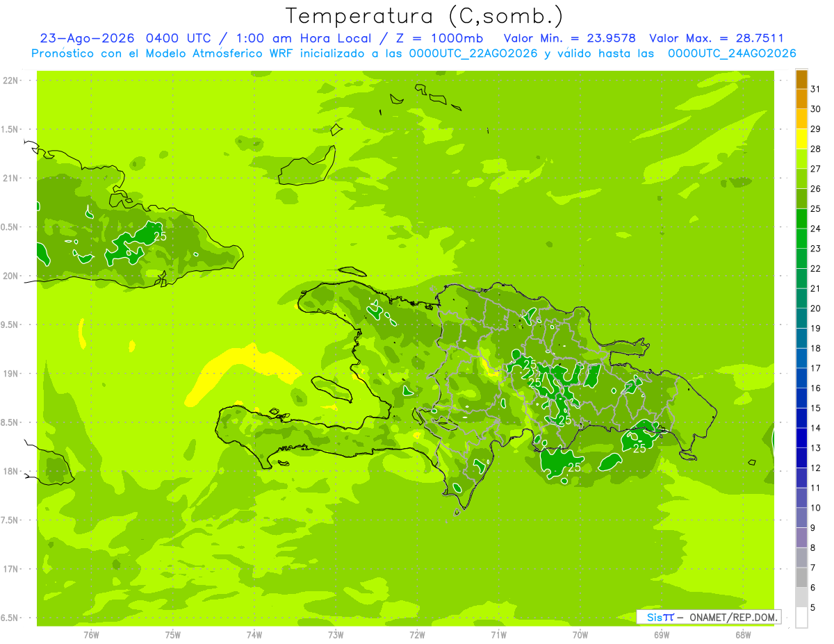The width and height of the screenshot is (834, 644).
Task: Click the '20N' latitude label
Action: [x=12, y=276]
